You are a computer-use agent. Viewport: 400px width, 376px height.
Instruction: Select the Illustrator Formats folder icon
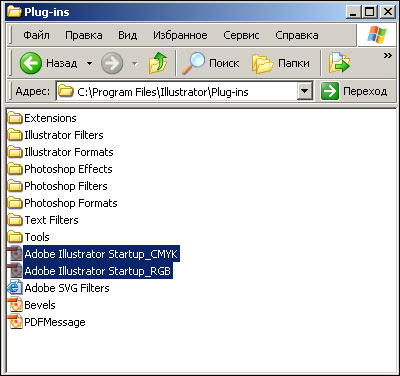15,152
